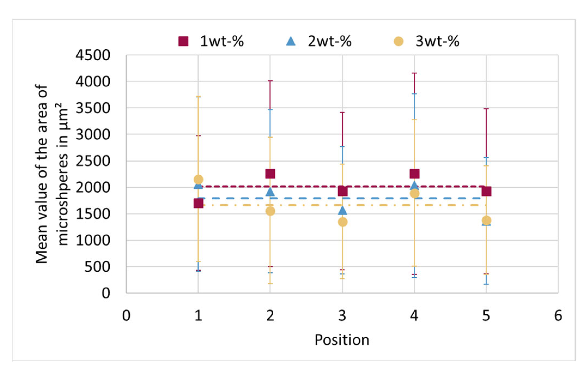Image resolution: width=588 pixels, height=376 pixels.
Task: Click the 3wt-% circle marker at position 3
Action: (342, 222)
